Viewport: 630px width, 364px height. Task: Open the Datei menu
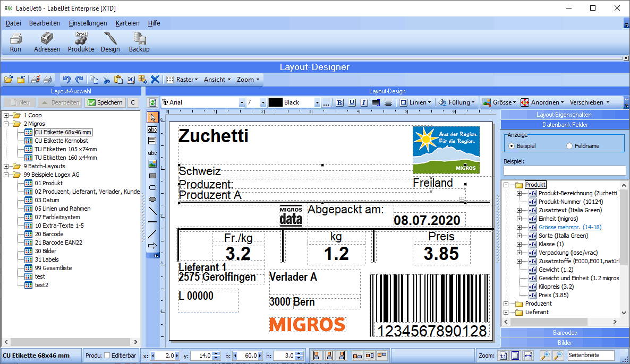[13, 23]
